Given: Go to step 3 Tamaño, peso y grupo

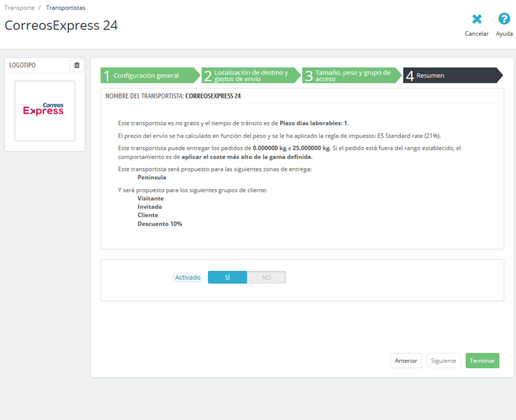Looking at the screenshot, I should 350,75.
